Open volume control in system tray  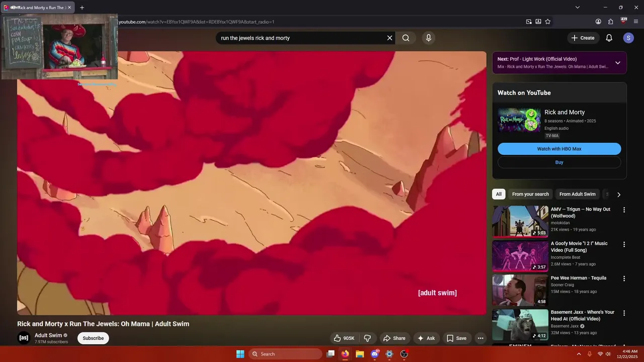tap(608, 354)
